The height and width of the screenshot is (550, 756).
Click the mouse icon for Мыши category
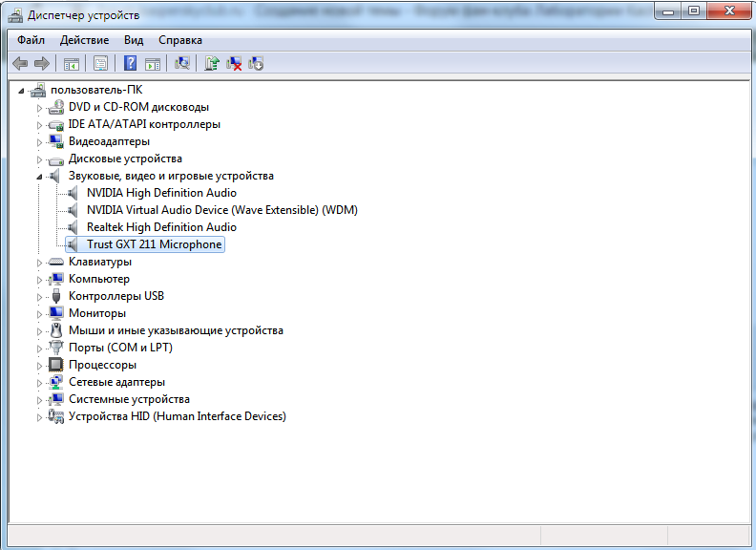tap(56, 330)
